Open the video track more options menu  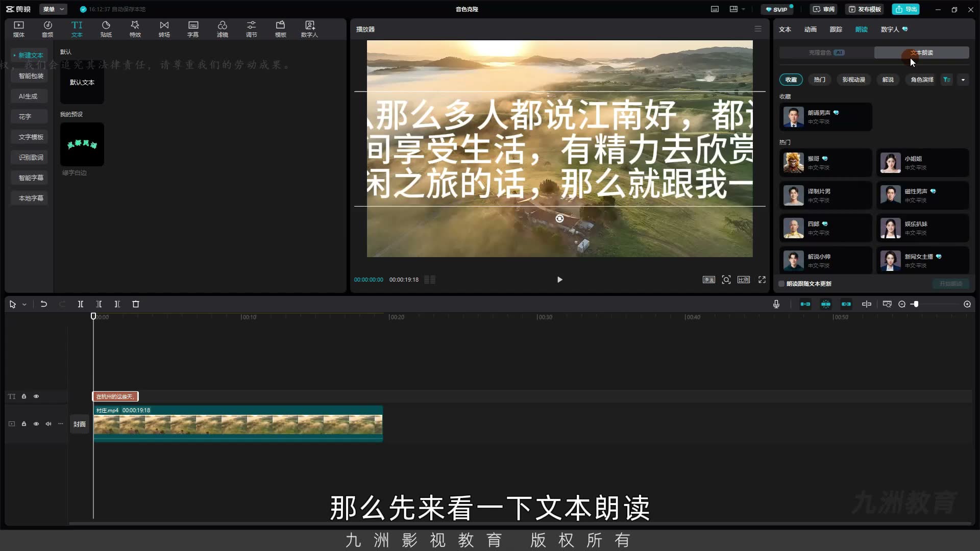pos(61,424)
